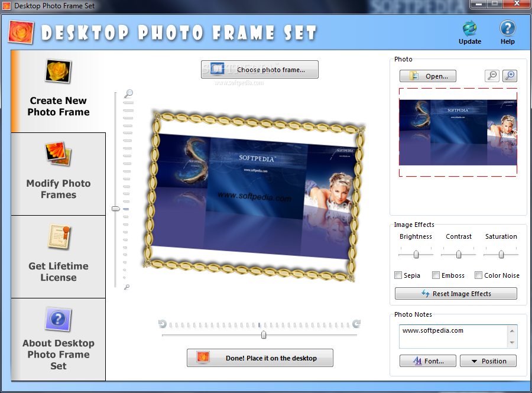This screenshot has width=532, height=393.
Task: Click Choose photo frame button
Action: pos(259,70)
